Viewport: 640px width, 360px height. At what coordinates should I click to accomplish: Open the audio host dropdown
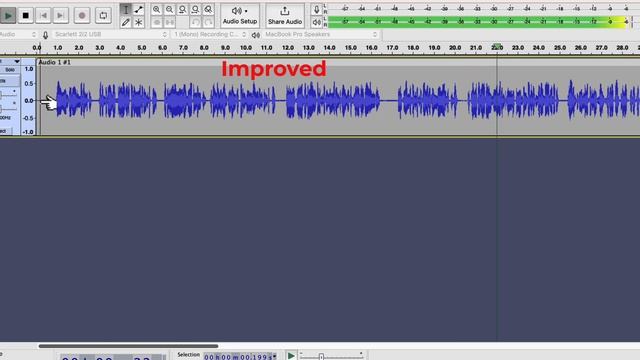point(18,35)
